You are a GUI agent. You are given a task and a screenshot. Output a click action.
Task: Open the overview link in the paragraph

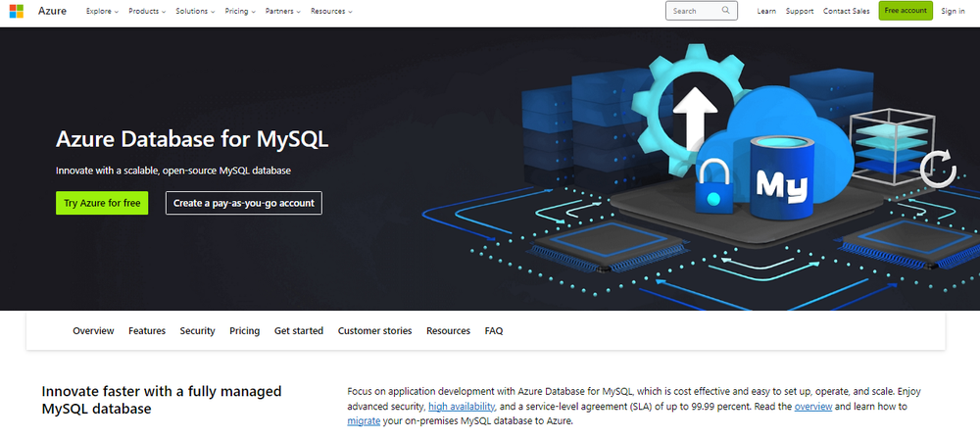(x=813, y=407)
